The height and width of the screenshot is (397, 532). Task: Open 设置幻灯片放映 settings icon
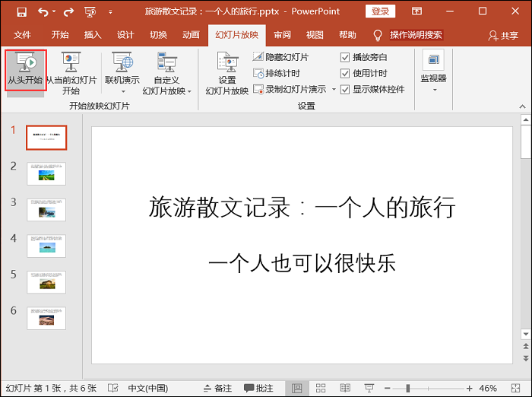(226, 73)
